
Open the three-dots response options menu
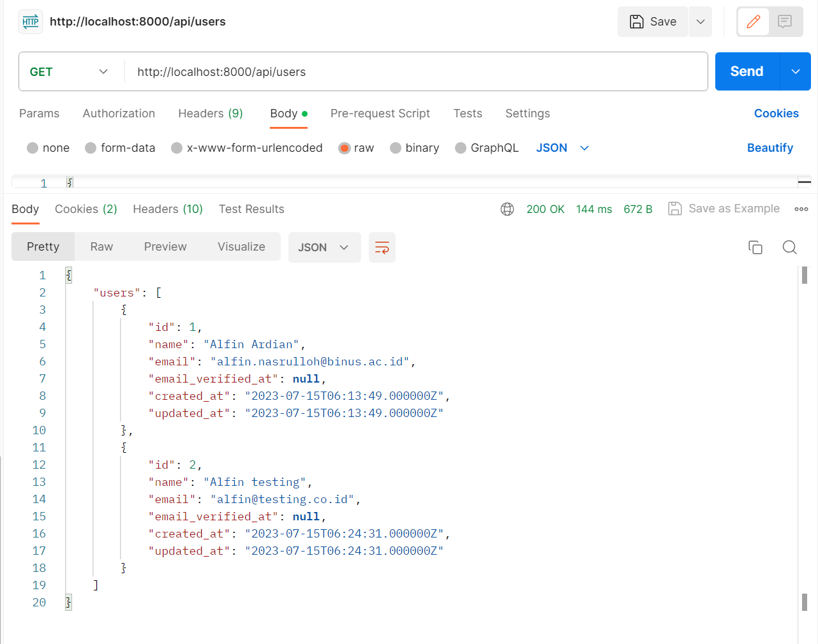click(801, 209)
